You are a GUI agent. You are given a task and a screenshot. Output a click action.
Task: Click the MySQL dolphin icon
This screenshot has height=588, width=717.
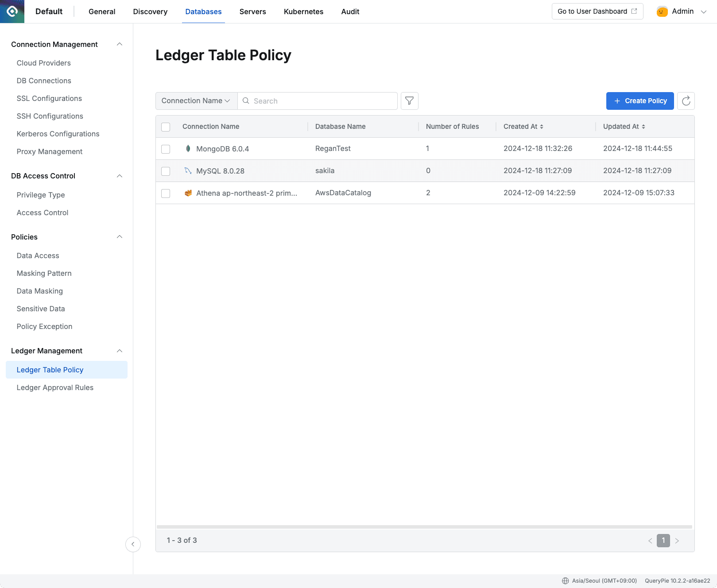point(188,171)
